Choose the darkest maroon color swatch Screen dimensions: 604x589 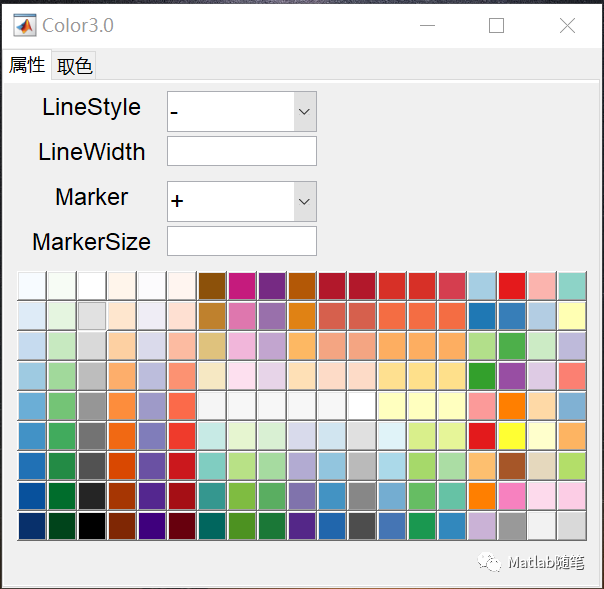click(x=182, y=526)
